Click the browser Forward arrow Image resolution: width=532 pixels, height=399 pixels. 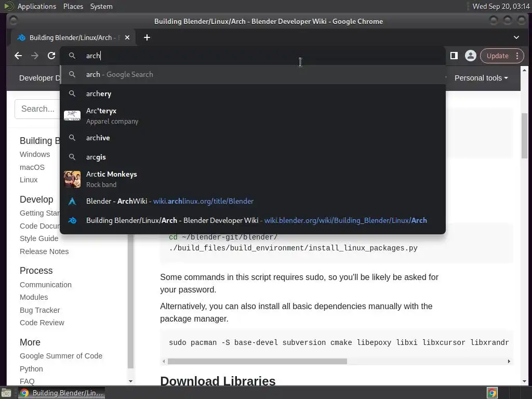click(35, 56)
